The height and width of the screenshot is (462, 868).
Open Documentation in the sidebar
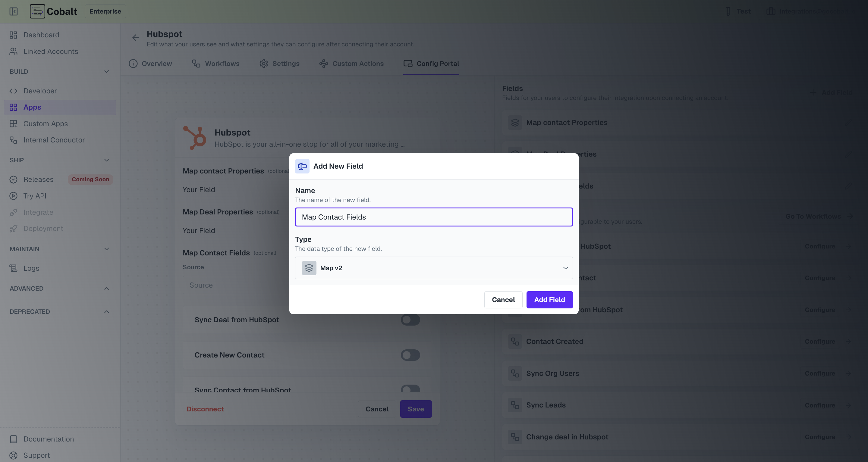[x=49, y=439]
